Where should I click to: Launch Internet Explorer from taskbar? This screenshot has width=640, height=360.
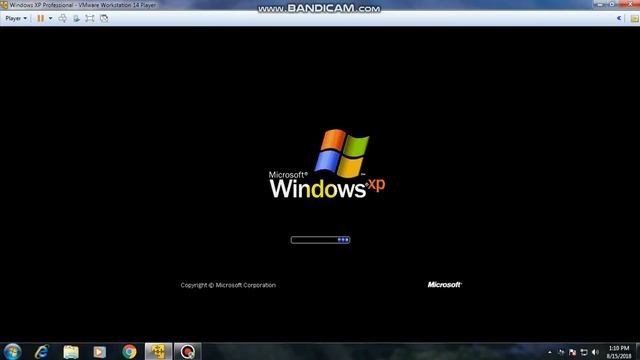point(42,351)
